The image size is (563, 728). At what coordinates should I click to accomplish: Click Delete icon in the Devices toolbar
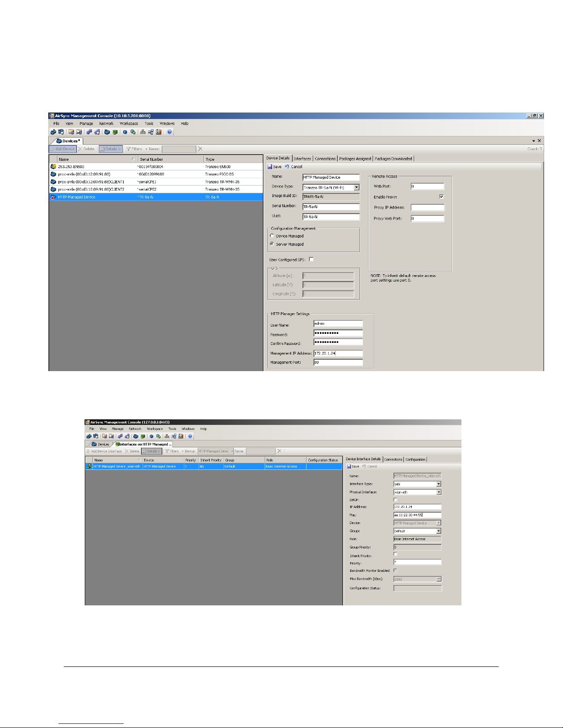coord(80,149)
